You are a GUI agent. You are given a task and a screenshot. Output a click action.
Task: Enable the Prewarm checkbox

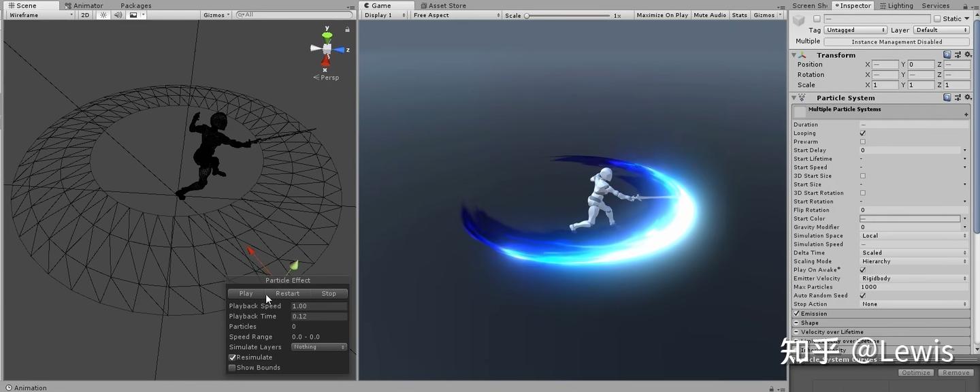click(x=863, y=142)
